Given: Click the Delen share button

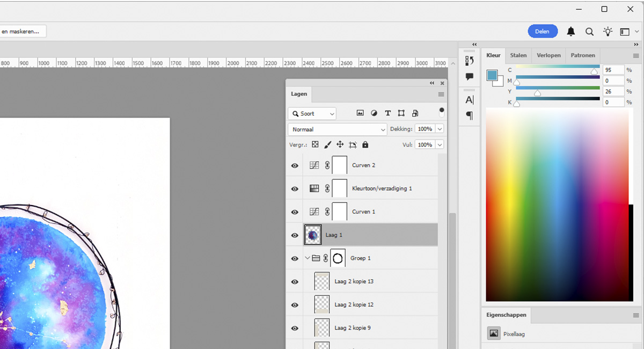Looking at the screenshot, I should pos(543,31).
